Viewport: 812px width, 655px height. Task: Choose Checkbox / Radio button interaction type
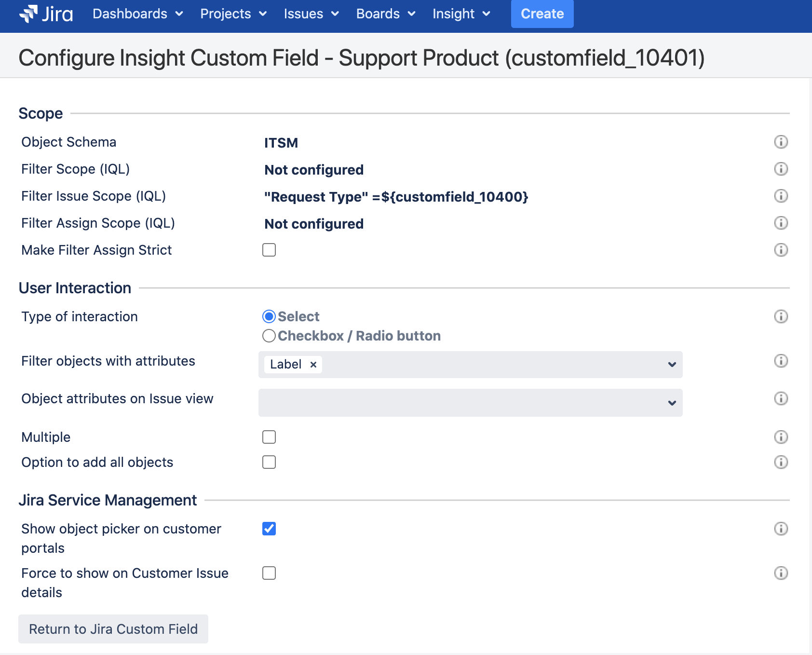pyautogui.click(x=269, y=336)
